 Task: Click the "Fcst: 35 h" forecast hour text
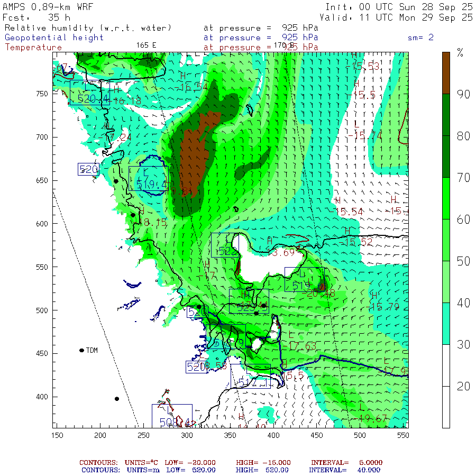(x=36, y=17)
